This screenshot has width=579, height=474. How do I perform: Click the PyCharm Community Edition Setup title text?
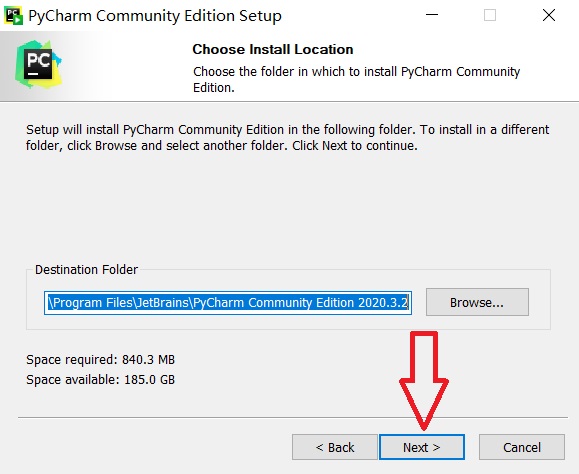point(155,16)
